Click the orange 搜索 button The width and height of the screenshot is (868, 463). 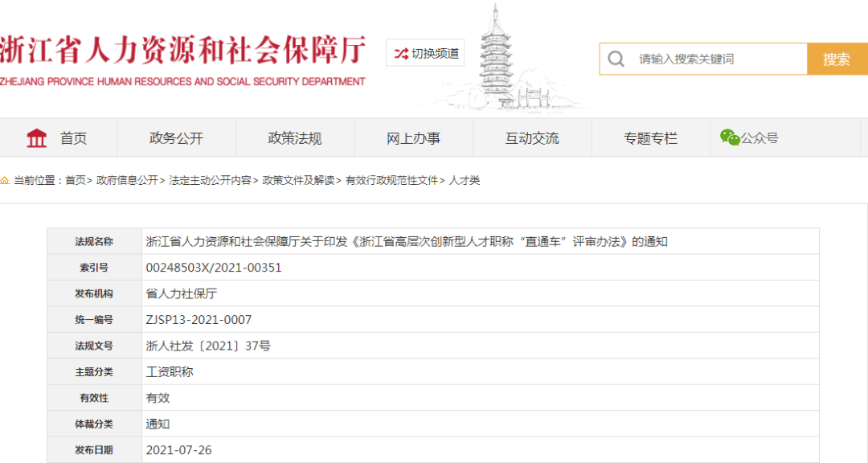pyautogui.click(x=837, y=59)
